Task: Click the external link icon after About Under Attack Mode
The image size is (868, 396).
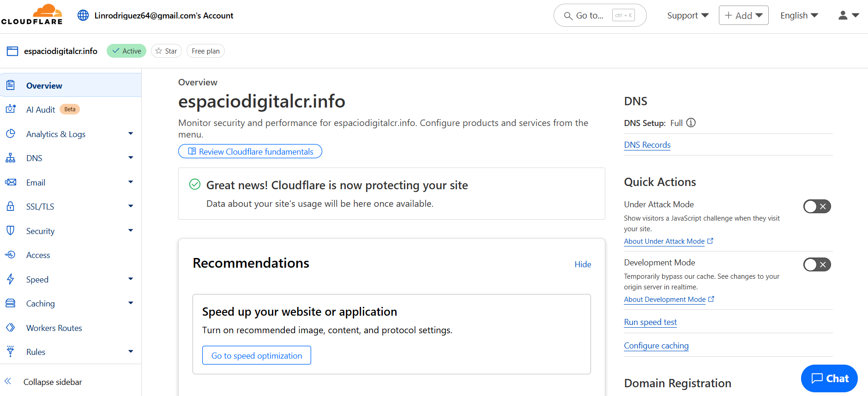Action: coord(710,241)
